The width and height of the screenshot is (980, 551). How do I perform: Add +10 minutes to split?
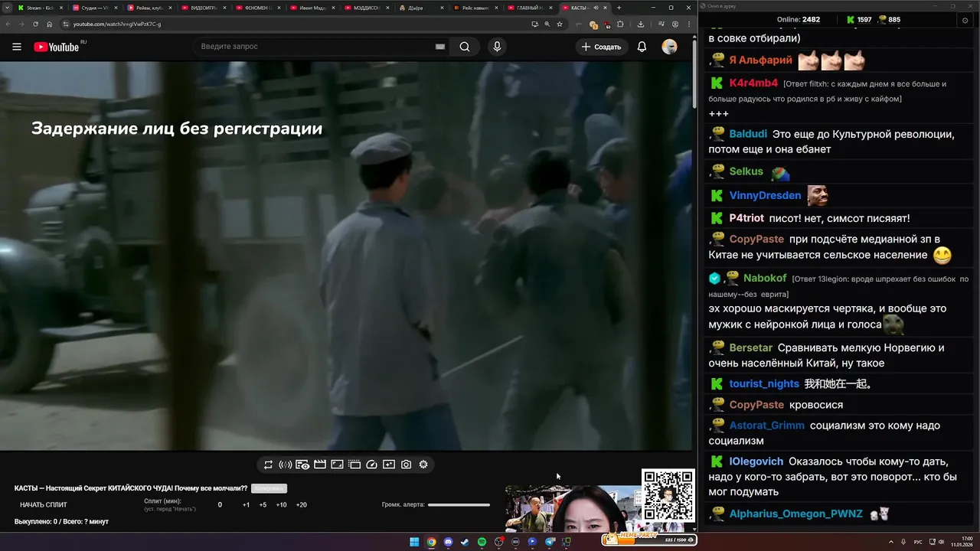click(x=281, y=505)
